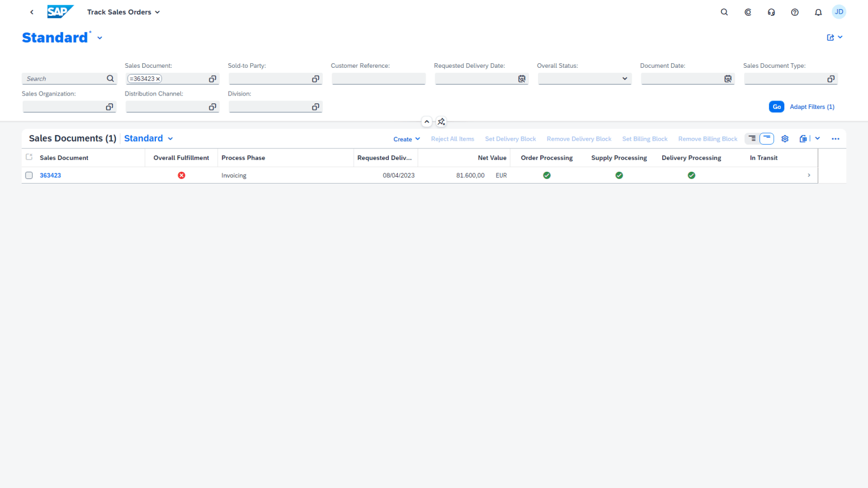868x488 pixels.
Task: Export table using the spreadsheet export icon
Action: click(803, 138)
